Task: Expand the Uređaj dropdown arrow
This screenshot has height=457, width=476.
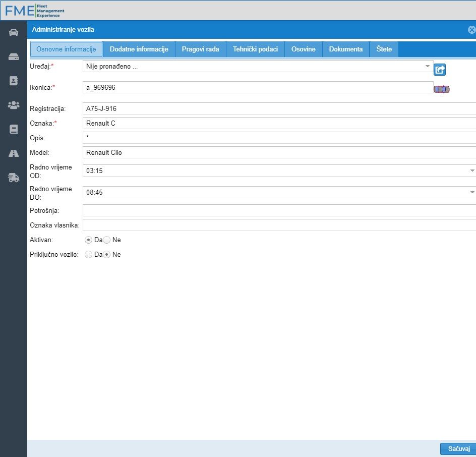Action: pyautogui.click(x=427, y=66)
